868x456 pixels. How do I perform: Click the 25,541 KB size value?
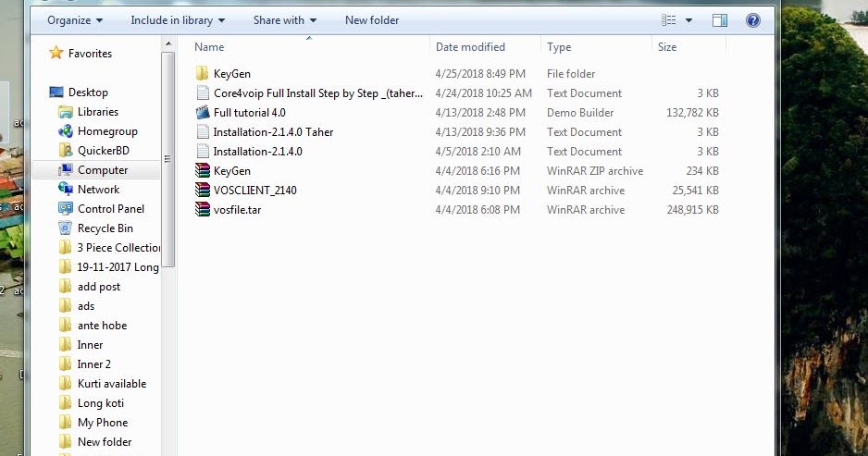(695, 191)
